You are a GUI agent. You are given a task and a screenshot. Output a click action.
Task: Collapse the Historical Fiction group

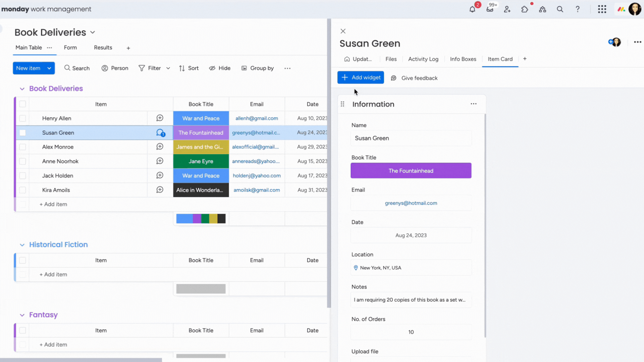pyautogui.click(x=22, y=245)
